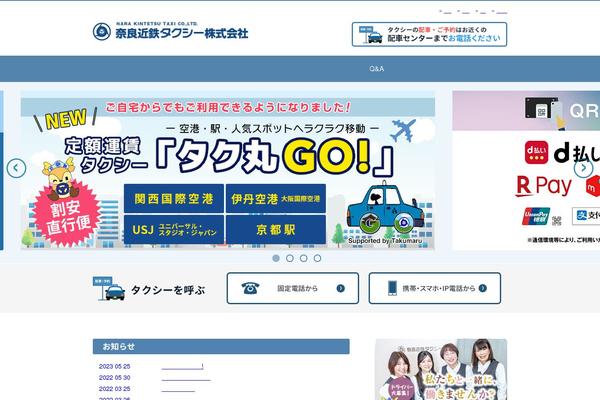Choose 固定電話から calling option
The height and width of the screenshot is (400, 600).
point(293,288)
